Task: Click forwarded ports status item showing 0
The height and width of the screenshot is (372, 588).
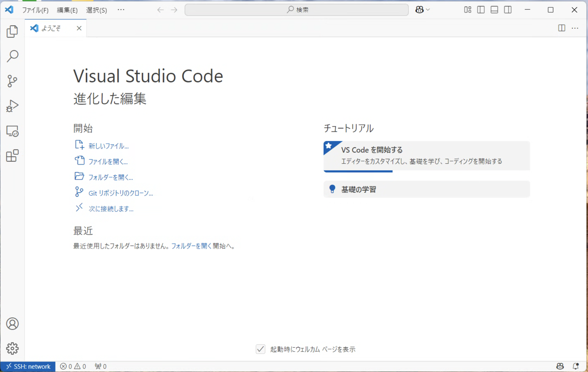Action: tap(101, 366)
